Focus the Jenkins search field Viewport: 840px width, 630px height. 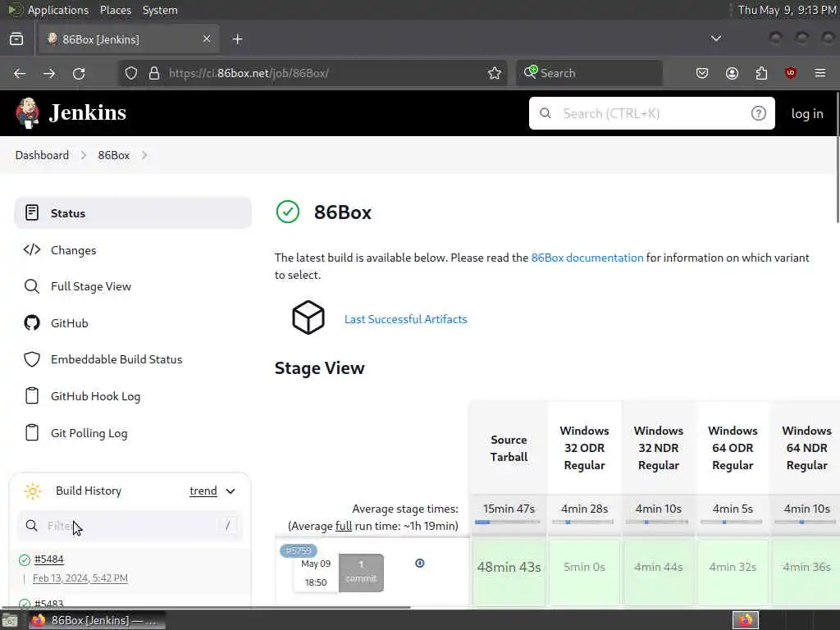[x=651, y=113]
